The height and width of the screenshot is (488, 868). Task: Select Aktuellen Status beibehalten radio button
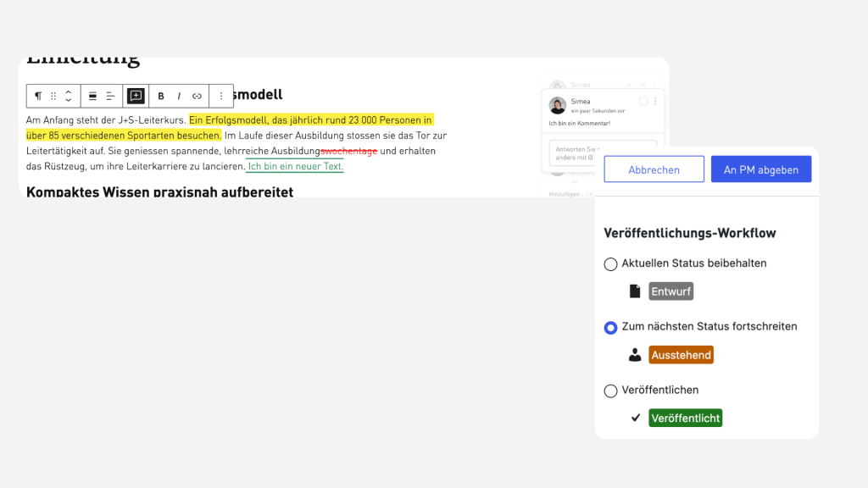pos(610,264)
